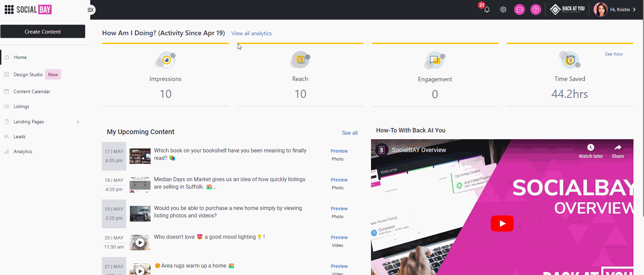
Task: Open Listings in the sidebar
Action: tap(21, 106)
